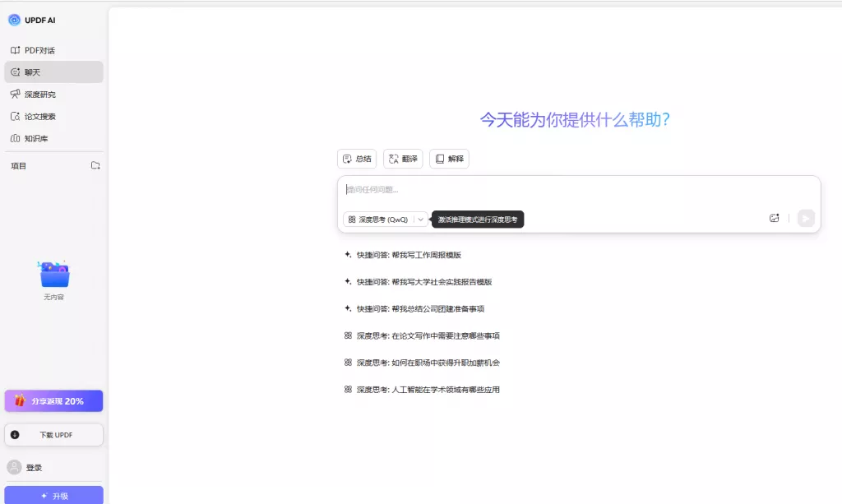Click the image upload icon in input box

point(774,217)
